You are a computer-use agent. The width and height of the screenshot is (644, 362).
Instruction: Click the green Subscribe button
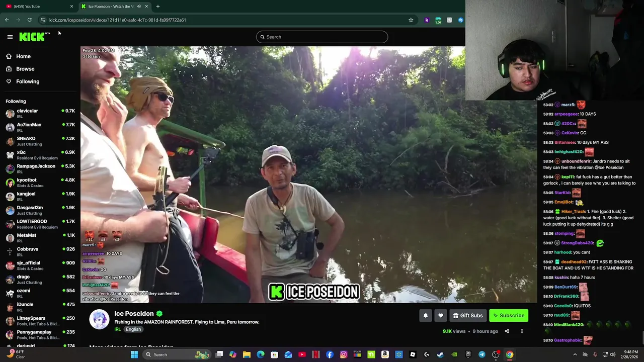point(509,315)
